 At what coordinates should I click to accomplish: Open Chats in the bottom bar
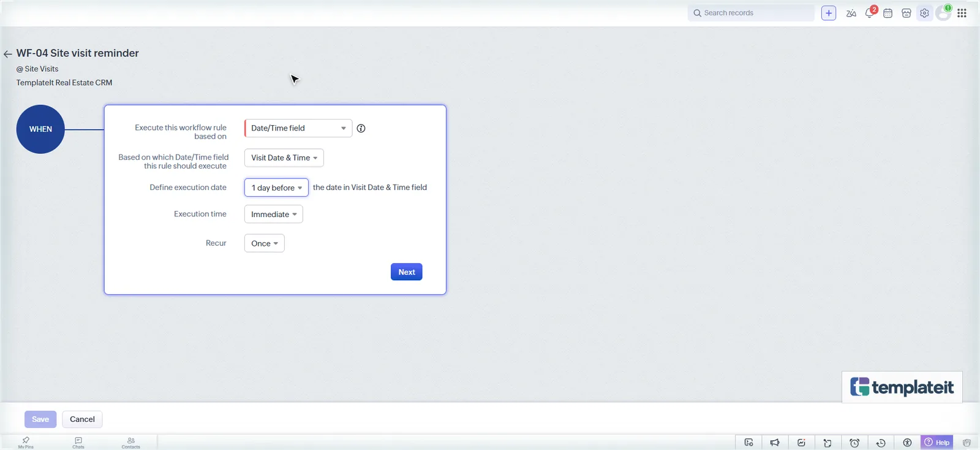[x=78, y=443]
